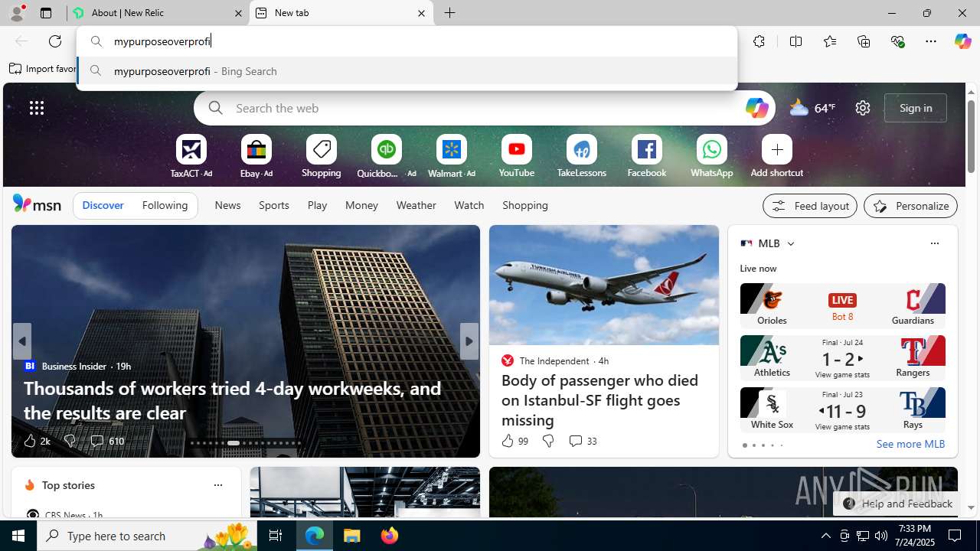The width and height of the screenshot is (980, 551).
Task: Click the Search the web field
Action: click(484, 108)
